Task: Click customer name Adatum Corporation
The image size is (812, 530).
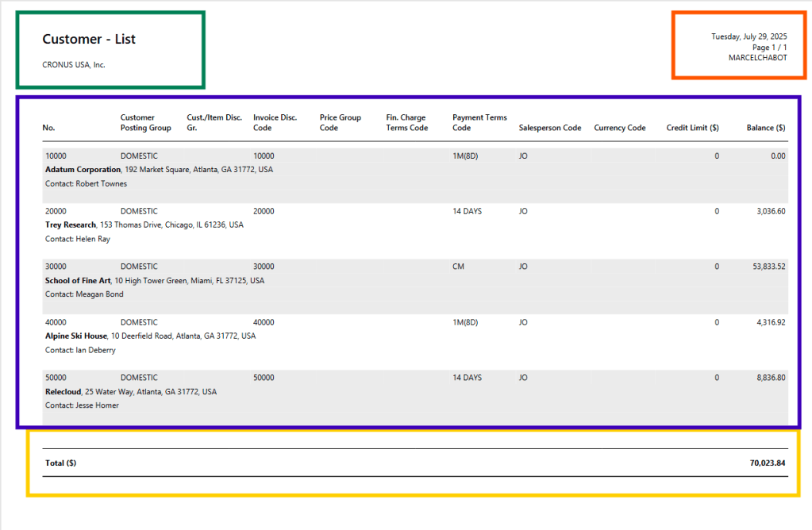Action: point(83,170)
